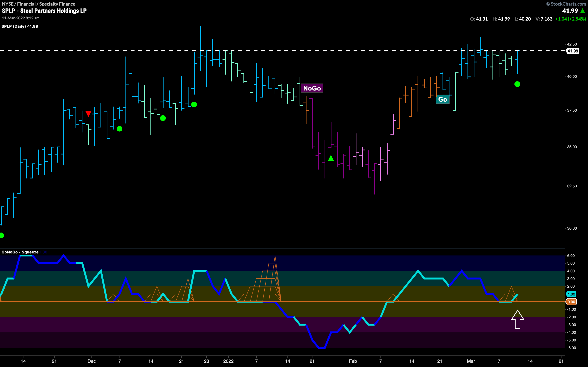Click the 'Dec' date axis label
This screenshot has height=367, width=588.
point(91,361)
